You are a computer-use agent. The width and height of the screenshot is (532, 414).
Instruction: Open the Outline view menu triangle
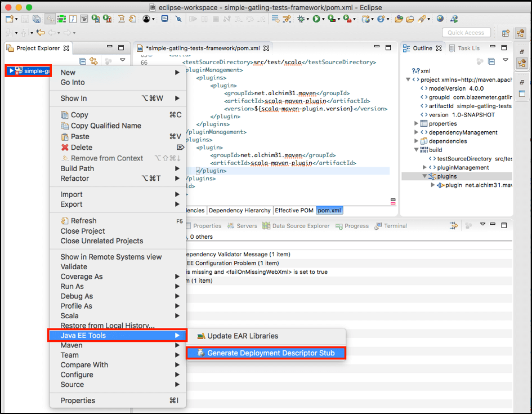click(506, 60)
